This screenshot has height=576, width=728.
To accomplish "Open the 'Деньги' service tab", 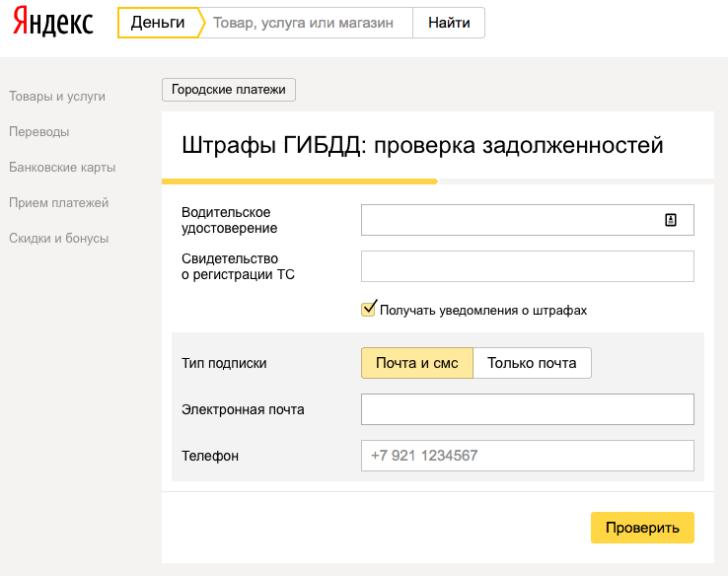I will (x=157, y=23).
